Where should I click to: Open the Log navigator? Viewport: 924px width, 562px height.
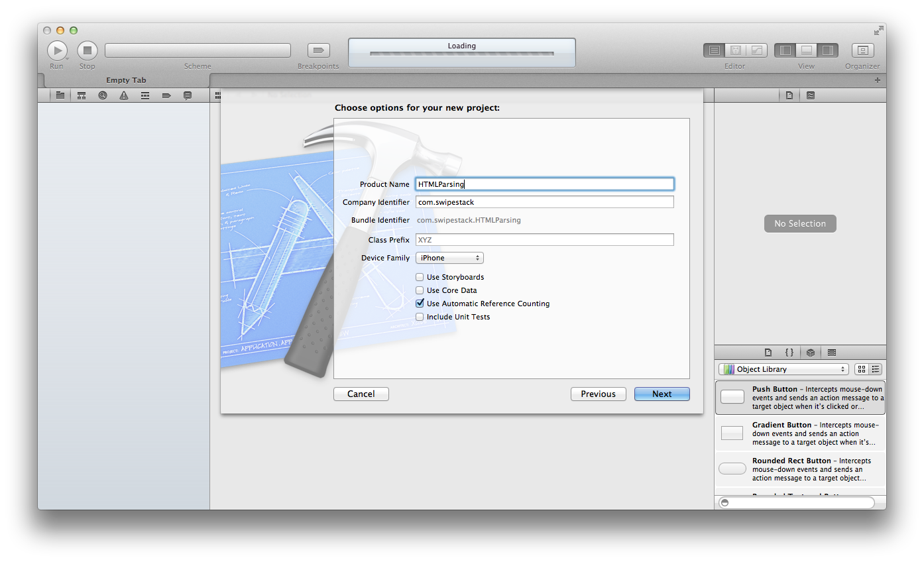[187, 95]
